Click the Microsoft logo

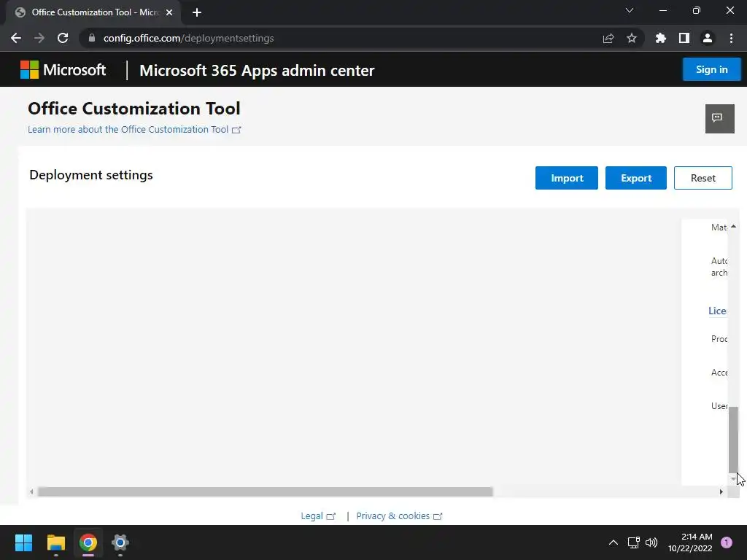(63, 70)
